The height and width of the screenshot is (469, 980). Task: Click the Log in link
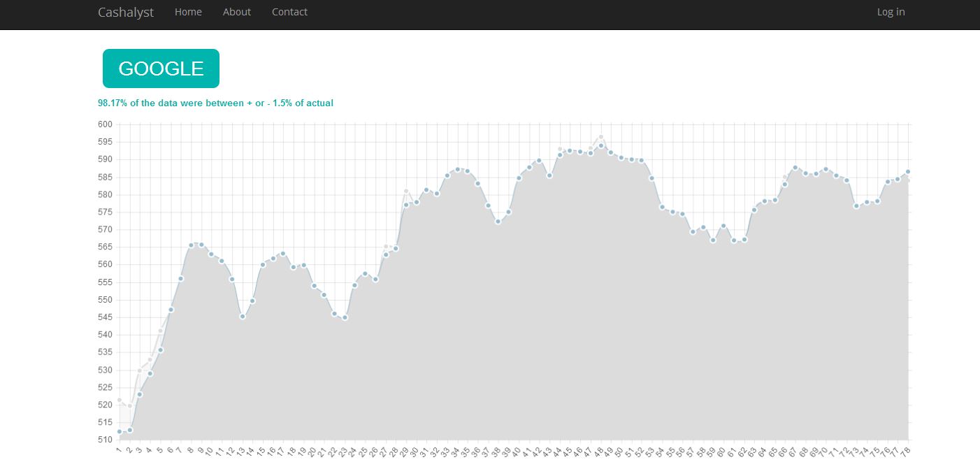(891, 12)
